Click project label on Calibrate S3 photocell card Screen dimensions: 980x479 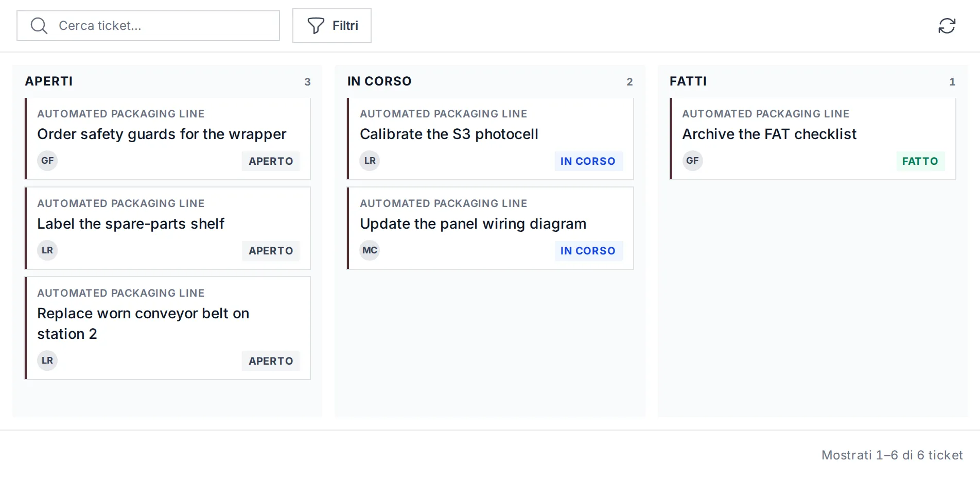tap(444, 114)
